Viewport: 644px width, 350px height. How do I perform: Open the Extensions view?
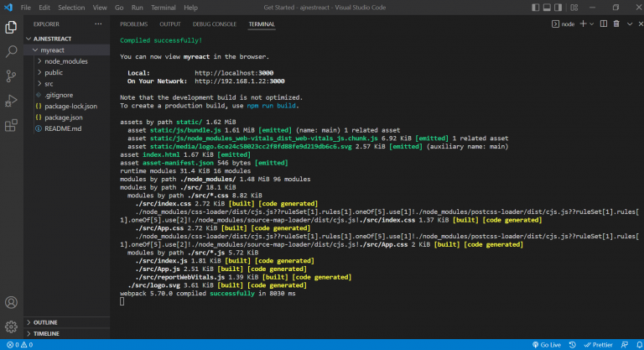12,126
